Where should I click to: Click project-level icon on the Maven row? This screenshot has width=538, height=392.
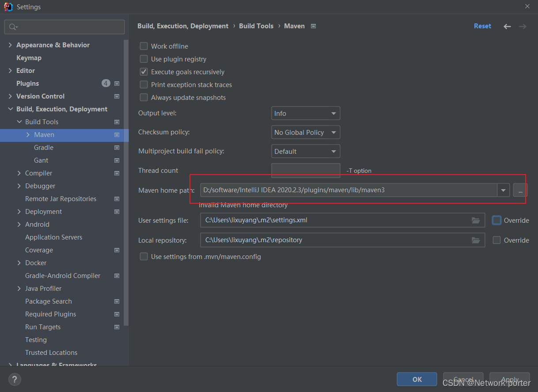coord(117,135)
